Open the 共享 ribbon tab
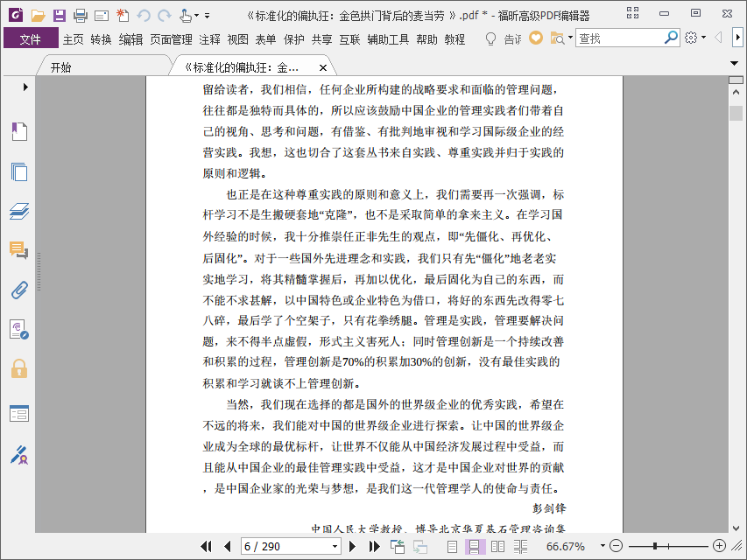 pyautogui.click(x=321, y=39)
